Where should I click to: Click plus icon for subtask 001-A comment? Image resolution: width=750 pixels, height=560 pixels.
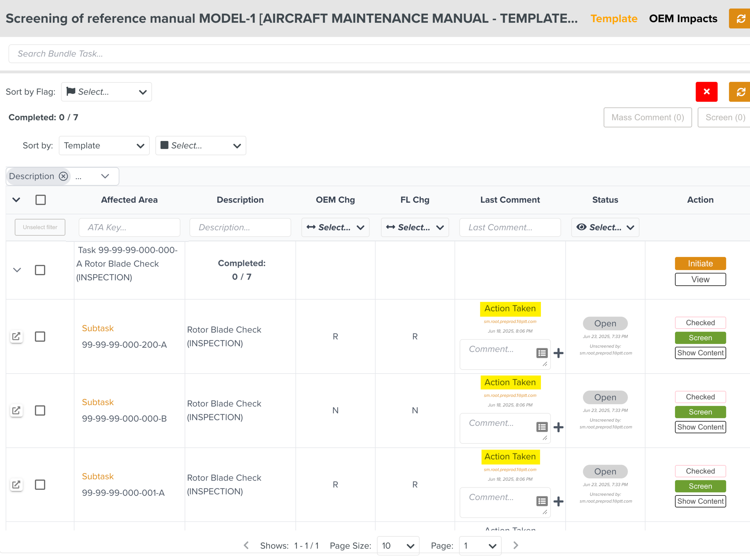[x=558, y=501]
